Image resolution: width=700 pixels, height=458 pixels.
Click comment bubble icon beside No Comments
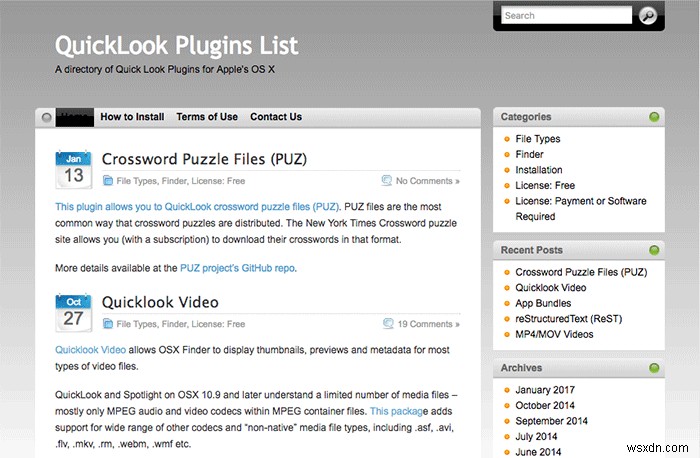tap(387, 181)
